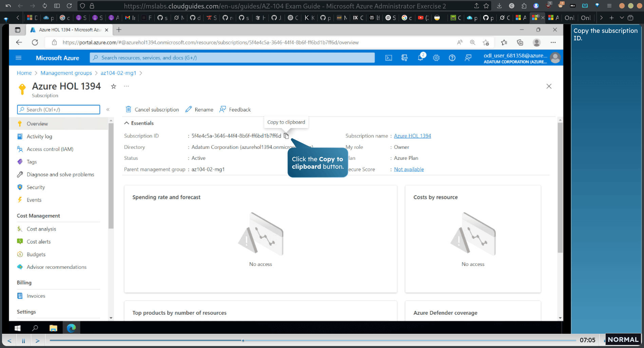Click Feedback in the command bar
Image resolution: width=644 pixels, height=348 pixels.
235,109
